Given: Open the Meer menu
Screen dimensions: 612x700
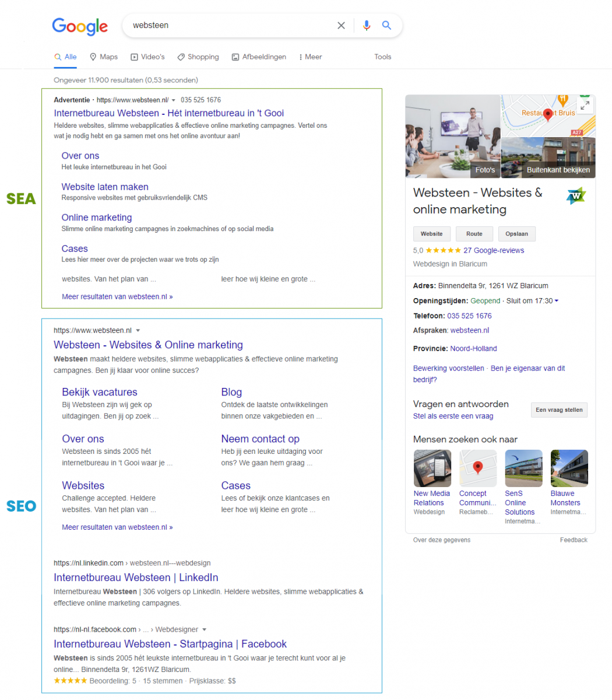Looking at the screenshot, I should tap(310, 57).
